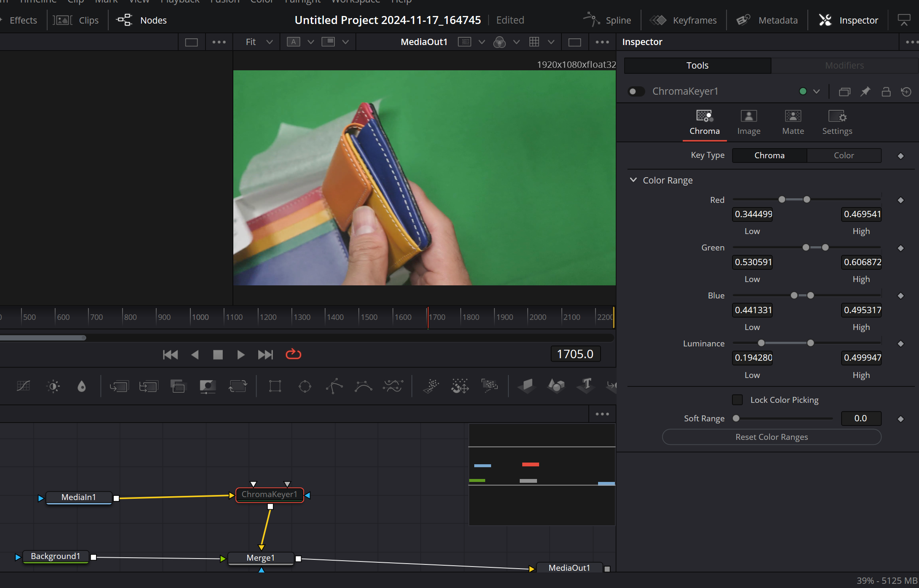Screen dimensions: 919x588
Task: Click Reset Color Ranges button
Action: [x=771, y=437]
